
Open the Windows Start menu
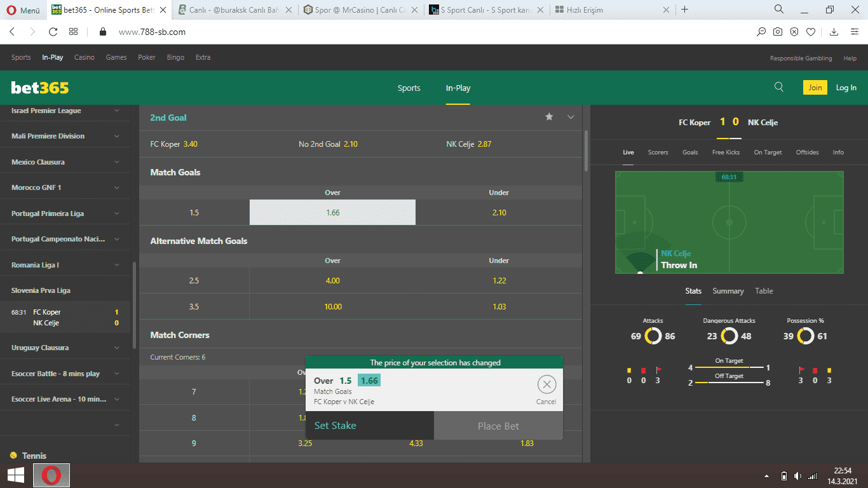coord(15,475)
